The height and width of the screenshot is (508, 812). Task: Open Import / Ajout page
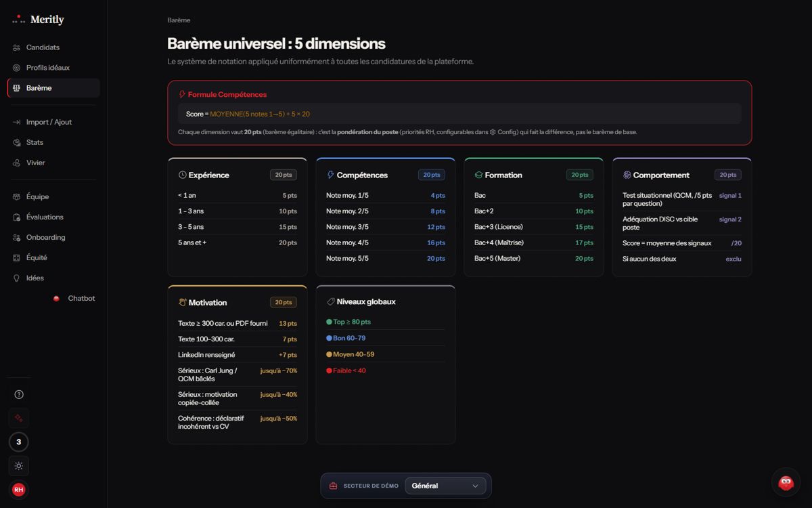point(53,122)
